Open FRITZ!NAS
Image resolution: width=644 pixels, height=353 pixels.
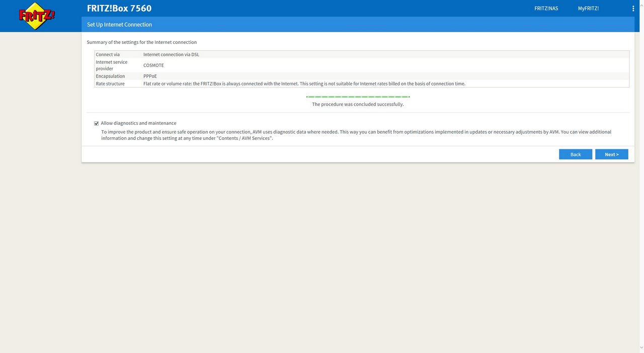[x=546, y=9]
